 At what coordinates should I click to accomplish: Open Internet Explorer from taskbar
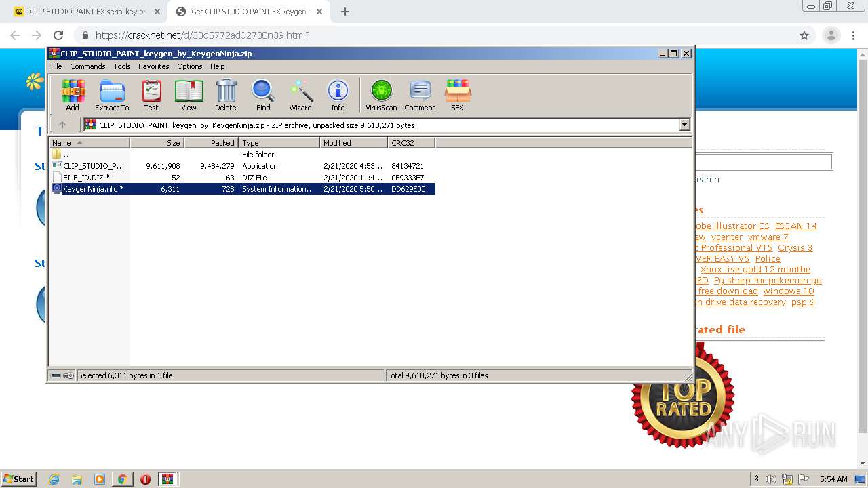click(54, 479)
